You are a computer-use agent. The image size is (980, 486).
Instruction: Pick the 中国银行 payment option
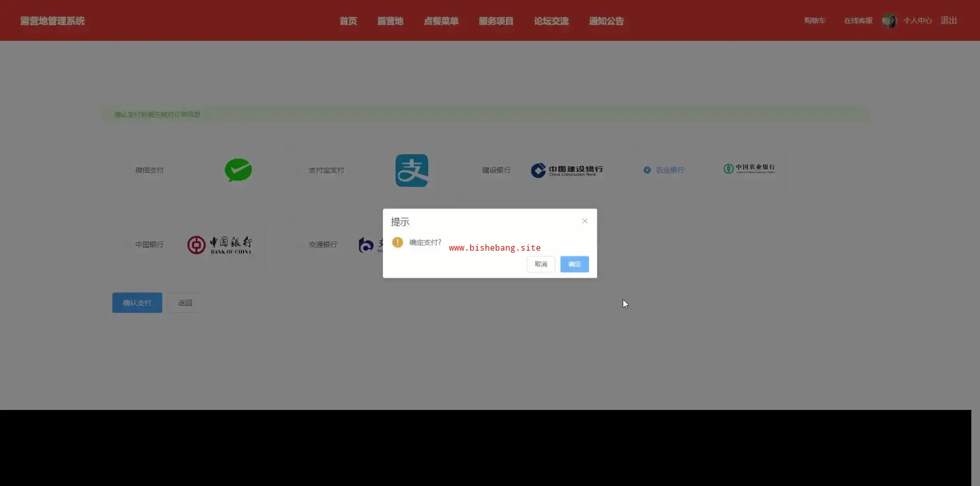tap(149, 245)
